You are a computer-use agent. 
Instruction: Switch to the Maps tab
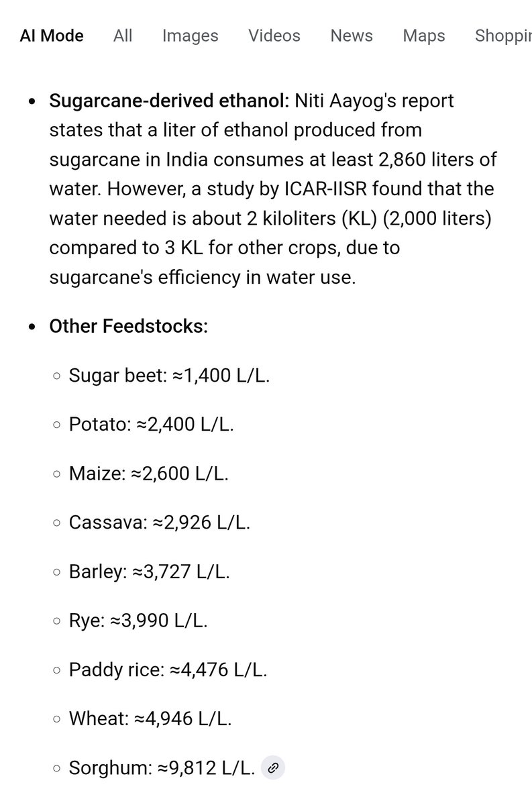[424, 36]
